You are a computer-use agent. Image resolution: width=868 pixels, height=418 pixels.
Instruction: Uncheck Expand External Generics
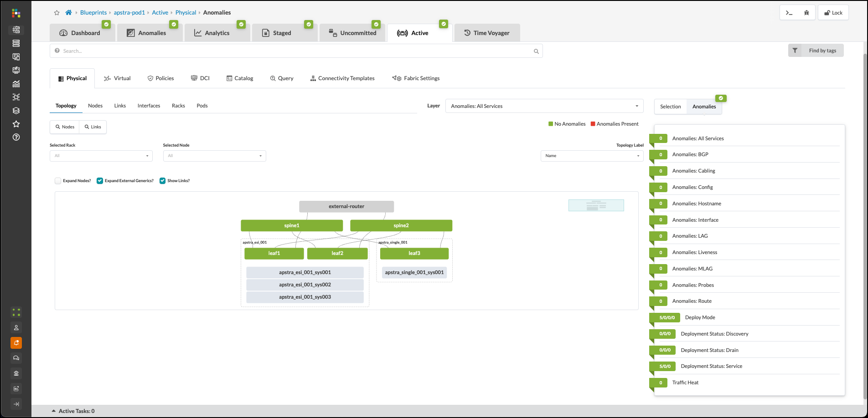pos(99,181)
